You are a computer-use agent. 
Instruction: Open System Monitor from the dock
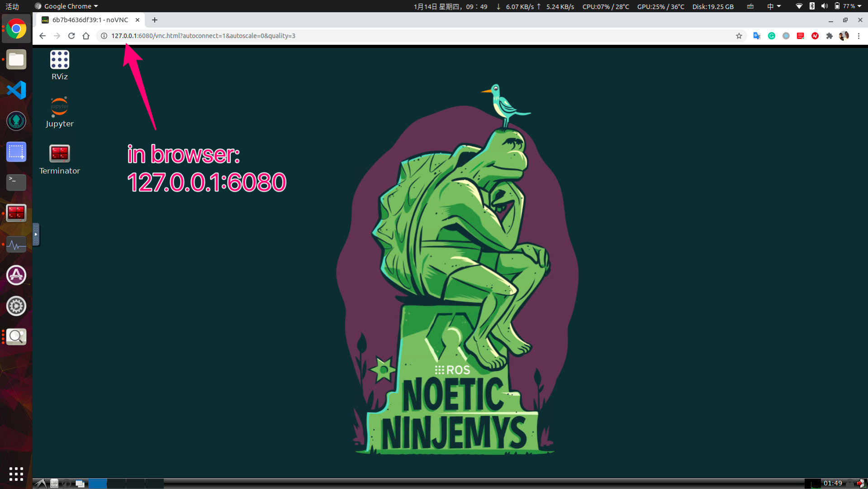click(16, 244)
